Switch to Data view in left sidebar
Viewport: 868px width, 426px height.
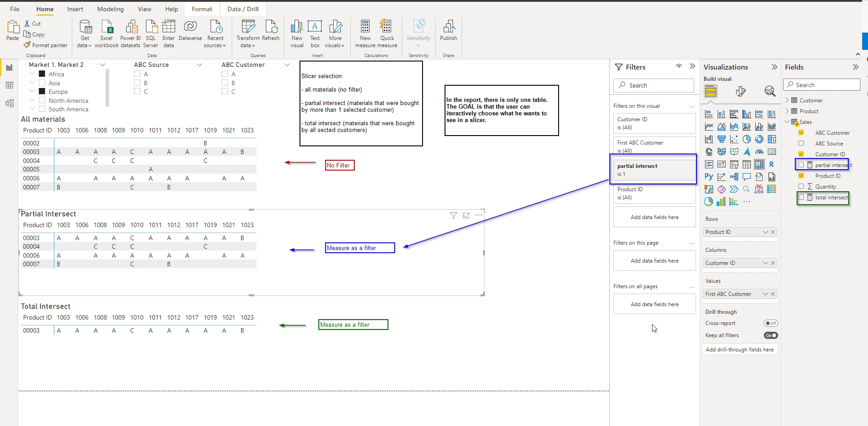[x=9, y=85]
